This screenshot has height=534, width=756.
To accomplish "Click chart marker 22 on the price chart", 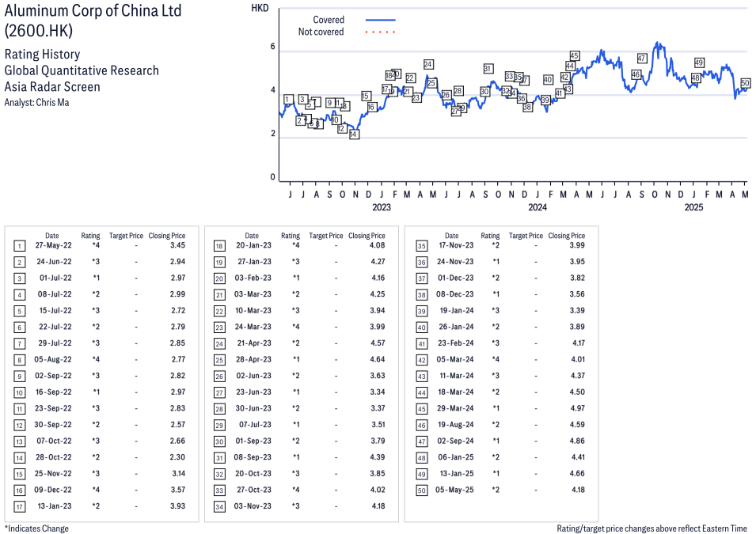I will pyautogui.click(x=410, y=78).
